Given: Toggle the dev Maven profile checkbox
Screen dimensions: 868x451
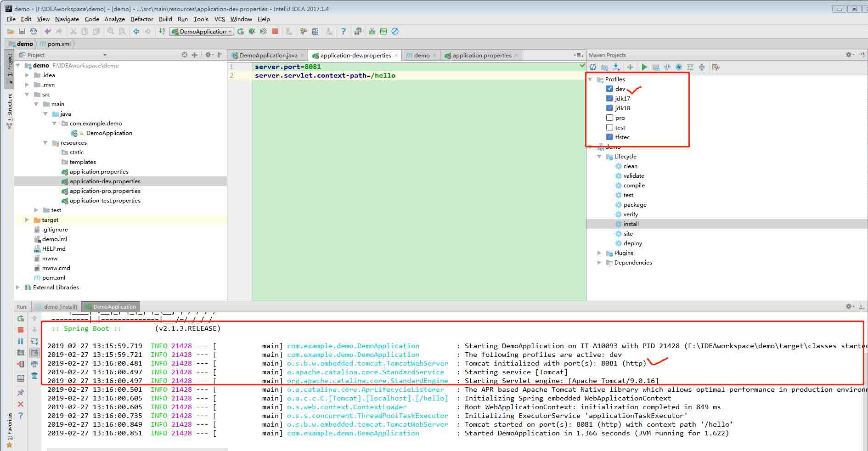Looking at the screenshot, I should 609,89.
